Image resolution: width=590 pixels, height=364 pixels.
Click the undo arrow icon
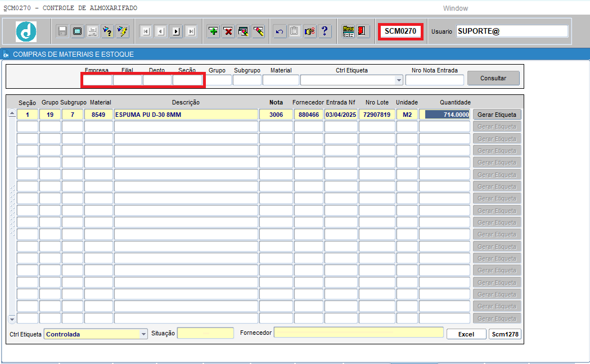point(279,31)
